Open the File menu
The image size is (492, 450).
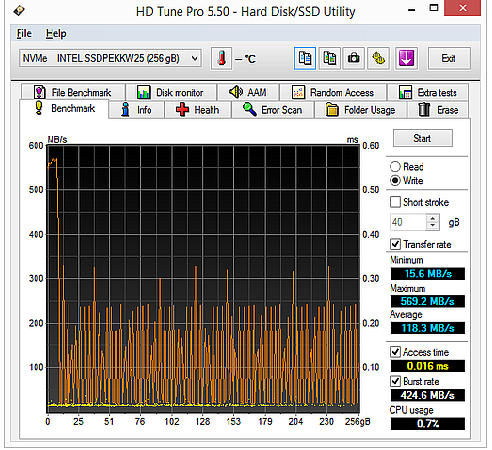pos(24,34)
